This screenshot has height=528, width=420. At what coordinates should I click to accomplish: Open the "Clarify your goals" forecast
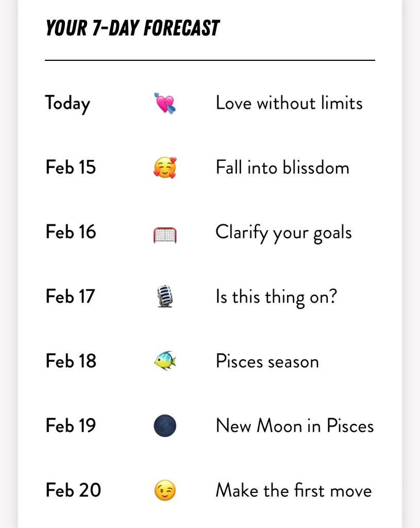click(x=283, y=233)
